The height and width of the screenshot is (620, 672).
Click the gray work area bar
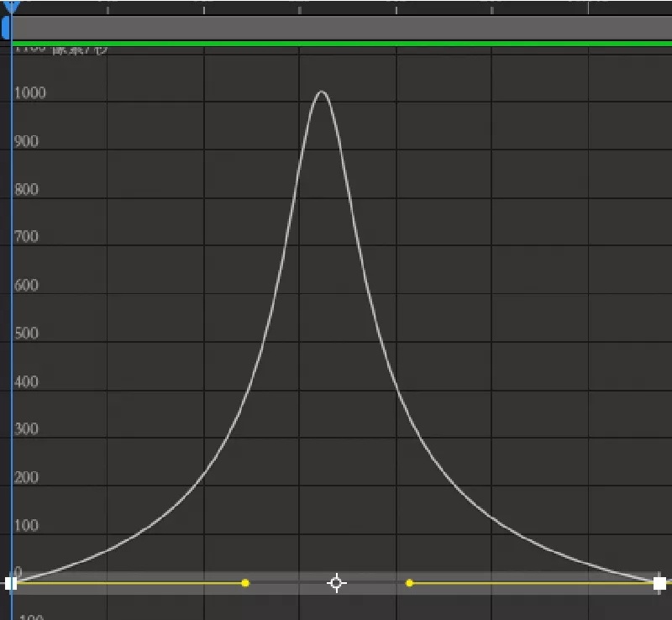click(x=342, y=29)
